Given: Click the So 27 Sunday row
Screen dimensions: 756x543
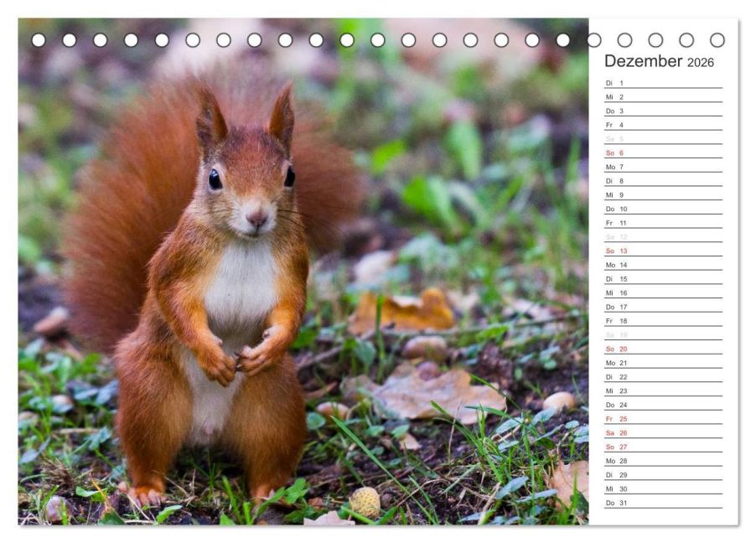Looking at the screenshot, I should (x=664, y=447).
